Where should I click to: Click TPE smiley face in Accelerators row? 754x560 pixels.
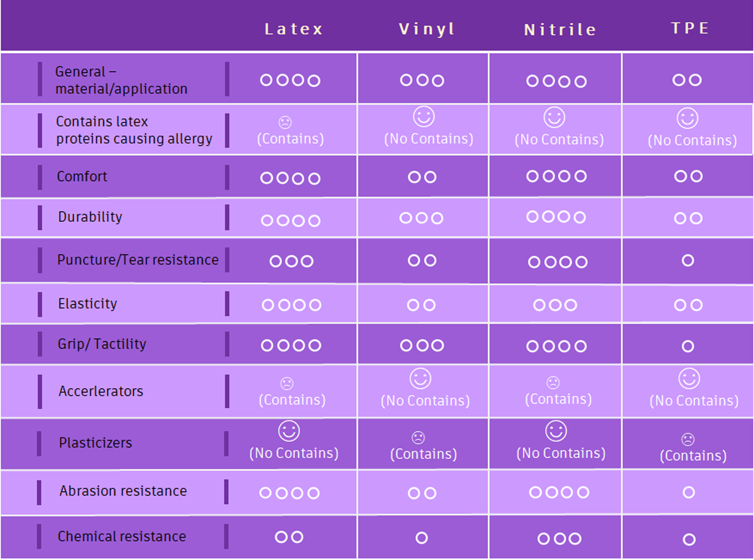[689, 379]
